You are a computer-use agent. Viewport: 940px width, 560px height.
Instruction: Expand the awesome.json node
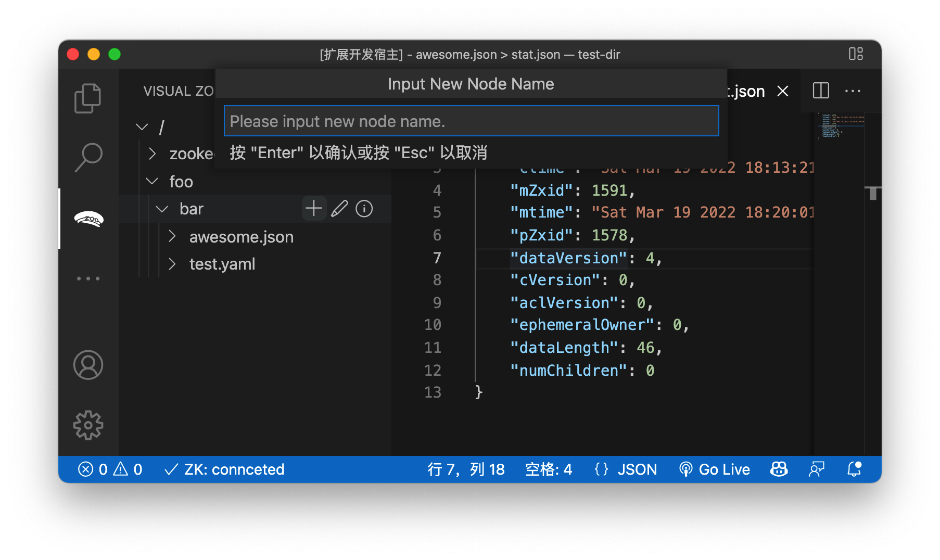point(172,236)
